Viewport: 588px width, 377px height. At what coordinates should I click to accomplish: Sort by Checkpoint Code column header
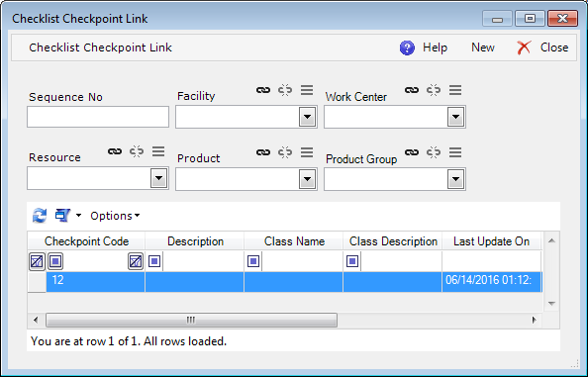coord(86,241)
